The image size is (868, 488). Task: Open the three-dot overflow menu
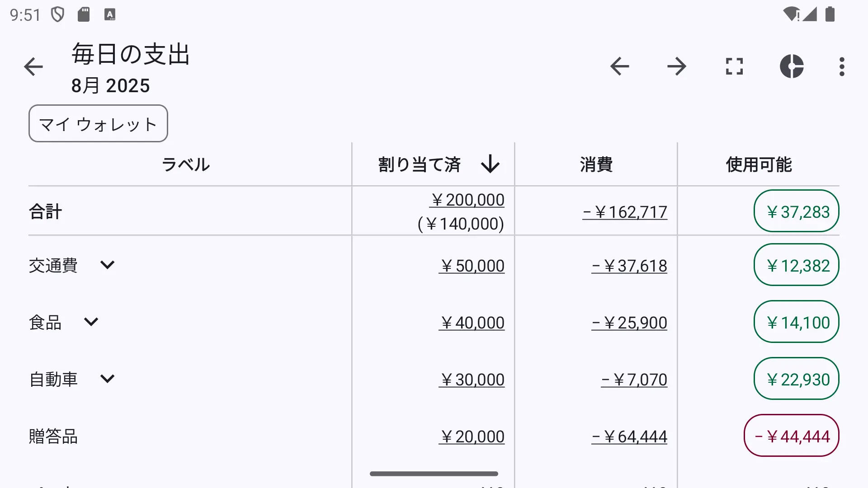[842, 66]
